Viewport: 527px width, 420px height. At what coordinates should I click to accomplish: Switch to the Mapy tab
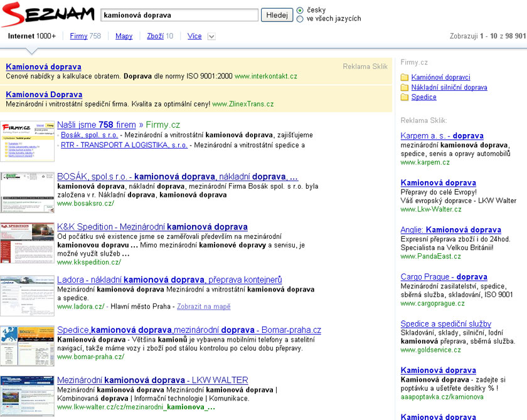coord(124,36)
